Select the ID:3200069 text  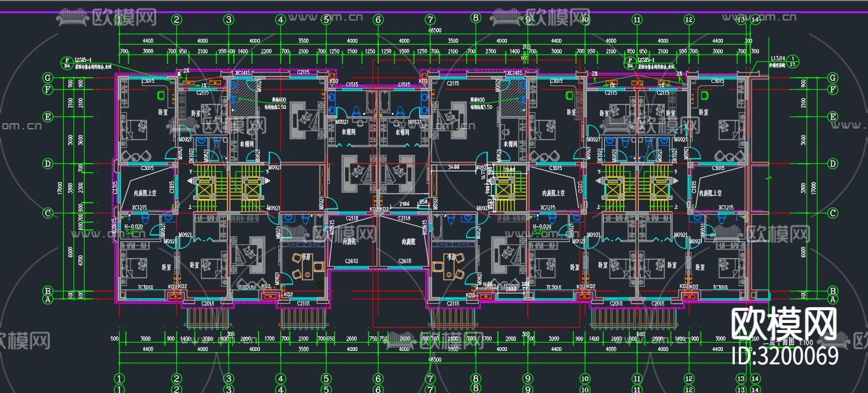point(786,355)
